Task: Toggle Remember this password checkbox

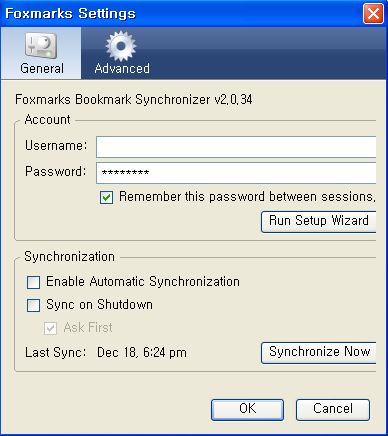Action: pos(107,197)
